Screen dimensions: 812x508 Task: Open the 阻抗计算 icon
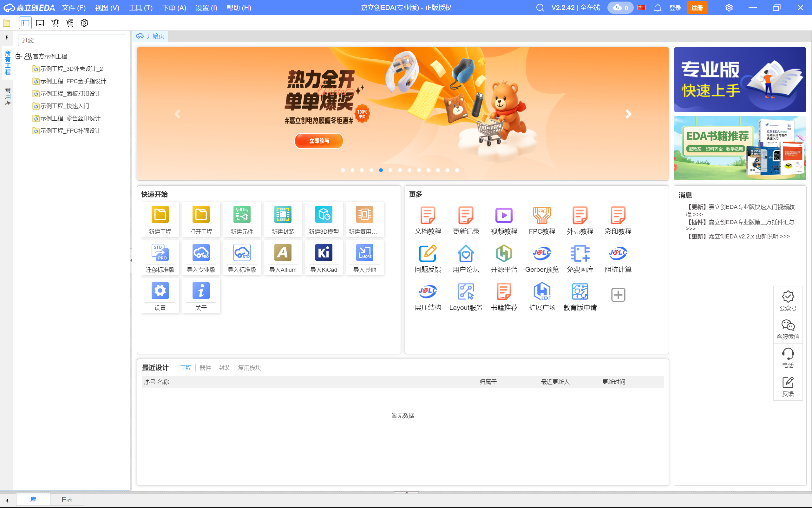pyautogui.click(x=618, y=253)
